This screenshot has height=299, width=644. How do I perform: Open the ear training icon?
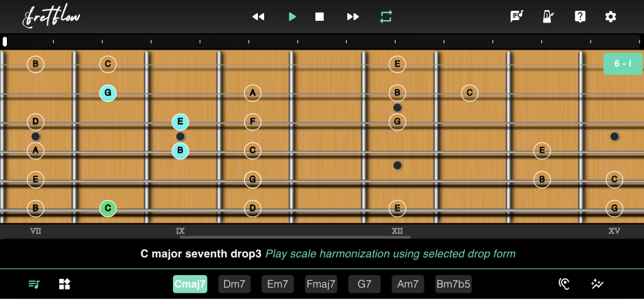564,284
